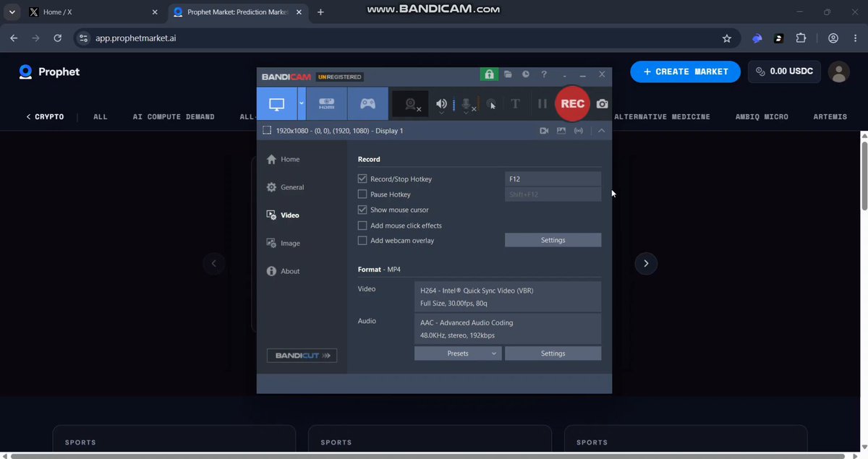
Task: Open About section in Bandicam sidebar
Action: pyautogui.click(x=283, y=271)
